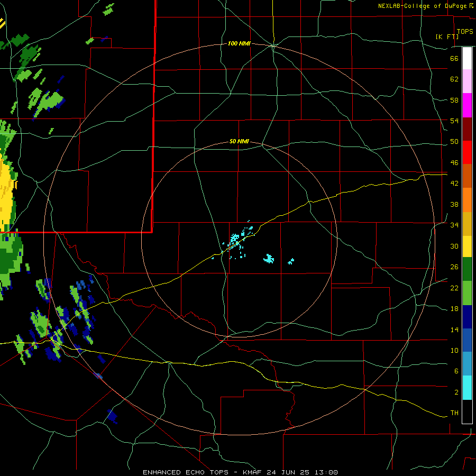
Task: Click the dark green legend swatch
Action: [467, 269]
